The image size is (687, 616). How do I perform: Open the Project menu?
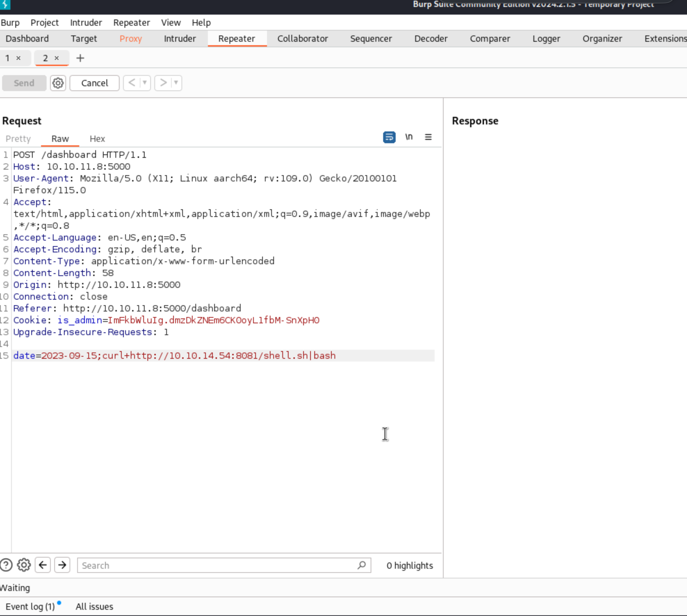click(45, 23)
